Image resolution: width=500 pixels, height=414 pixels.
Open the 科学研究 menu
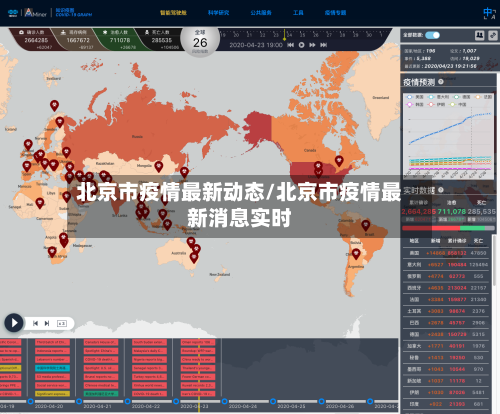(218, 13)
